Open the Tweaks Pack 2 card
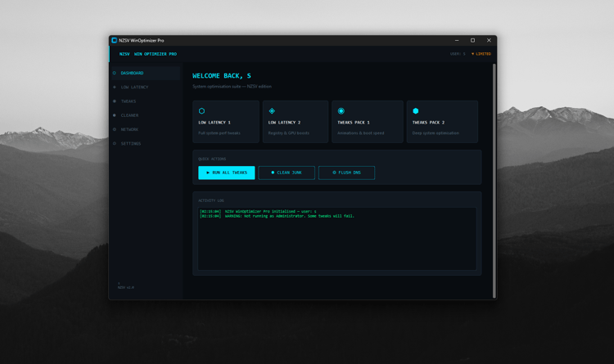Screen dimensions: 614x364 (442, 122)
